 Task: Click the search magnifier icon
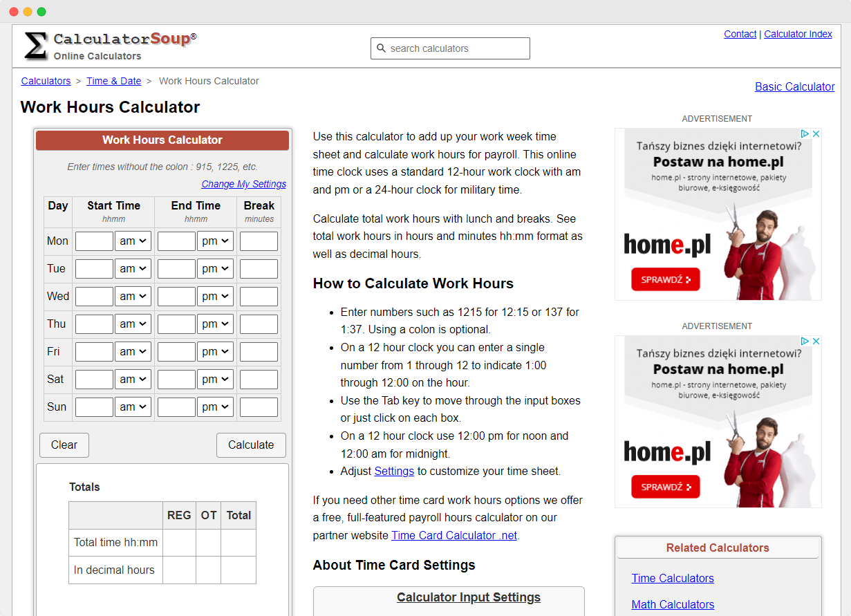point(381,48)
